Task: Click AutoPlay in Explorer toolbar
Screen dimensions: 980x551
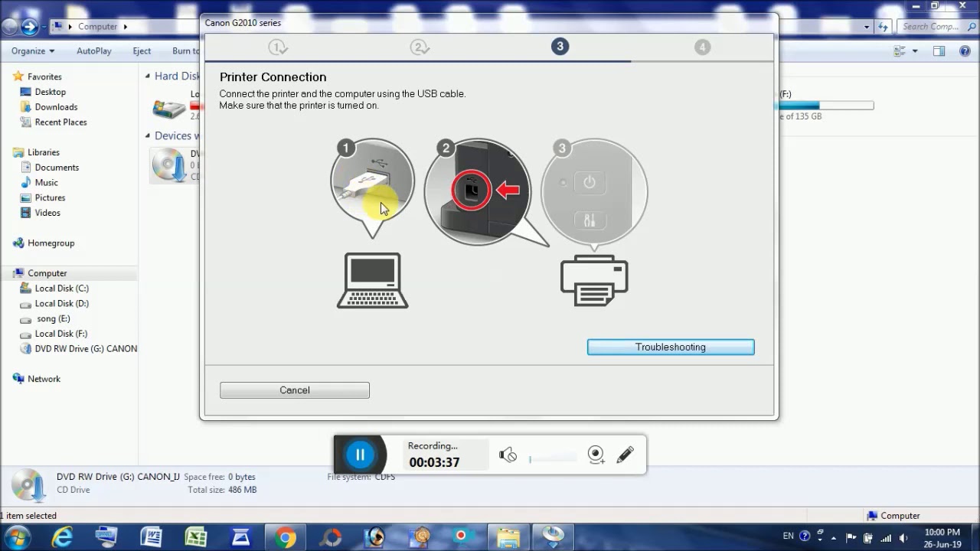Action: point(94,51)
